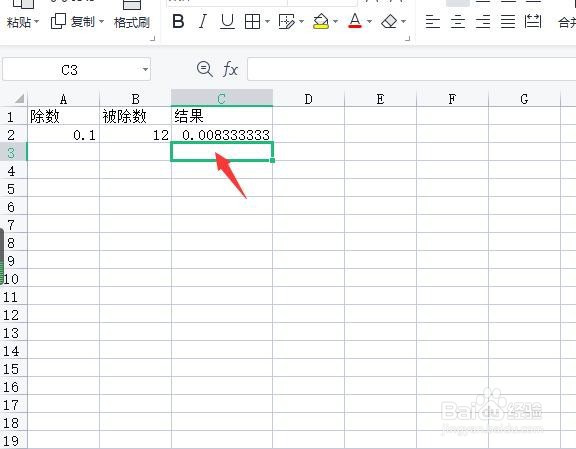The width and height of the screenshot is (576, 449).
Task: Click cell with value 0.1
Action: (64, 134)
